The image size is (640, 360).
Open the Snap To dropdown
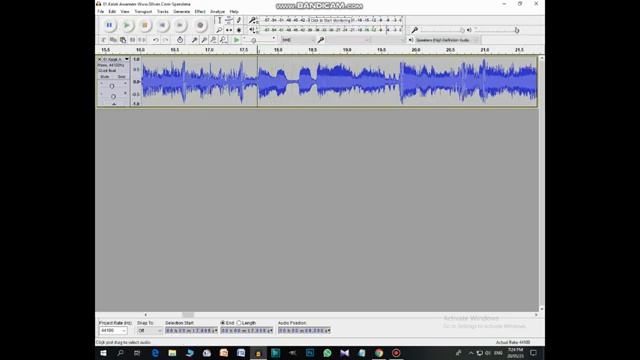click(149, 330)
